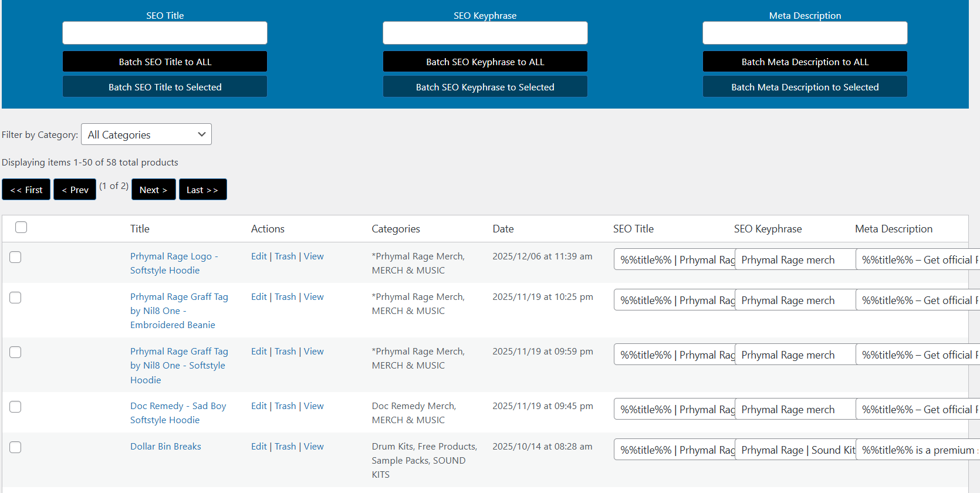Click SEO Title field for Doc Remedy row

[674, 409]
